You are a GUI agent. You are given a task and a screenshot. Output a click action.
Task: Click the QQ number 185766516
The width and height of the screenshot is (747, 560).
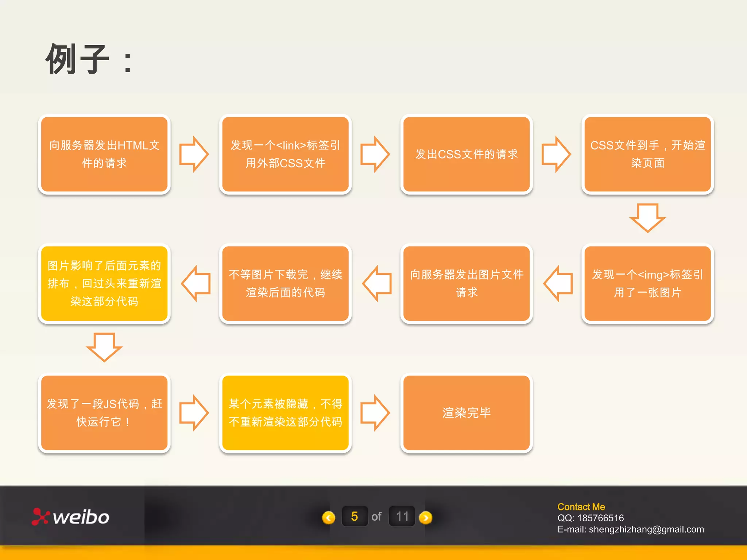600,518
